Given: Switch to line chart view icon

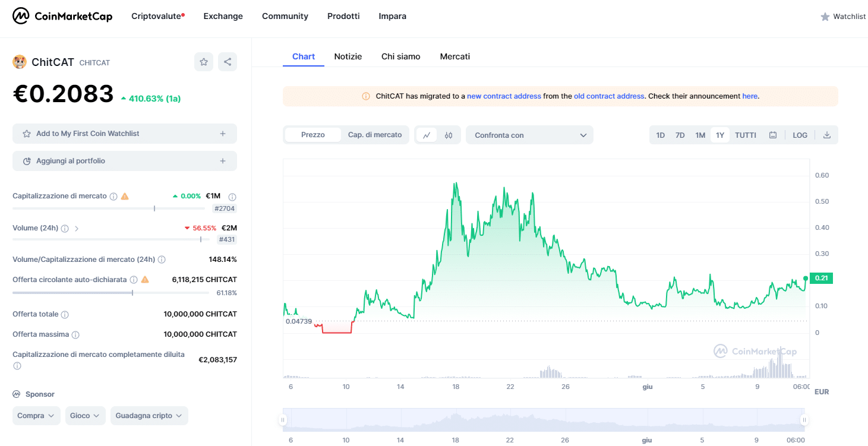Looking at the screenshot, I should [427, 135].
